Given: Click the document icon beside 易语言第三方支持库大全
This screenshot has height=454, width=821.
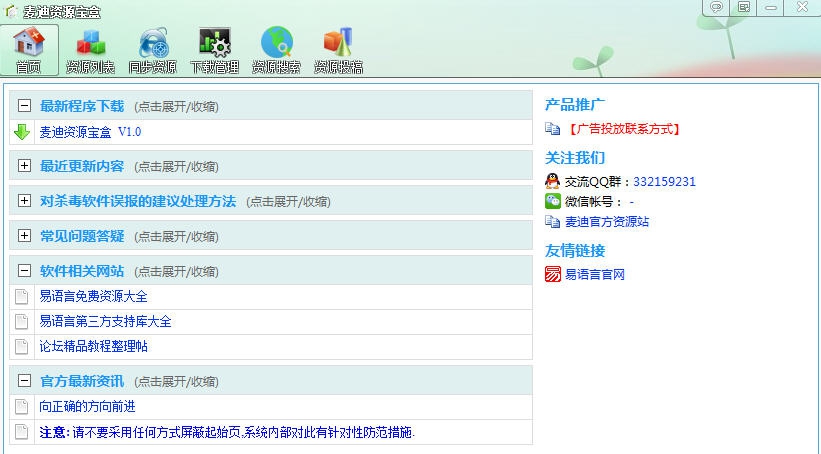Looking at the screenshot, I should tap(21, 322).
